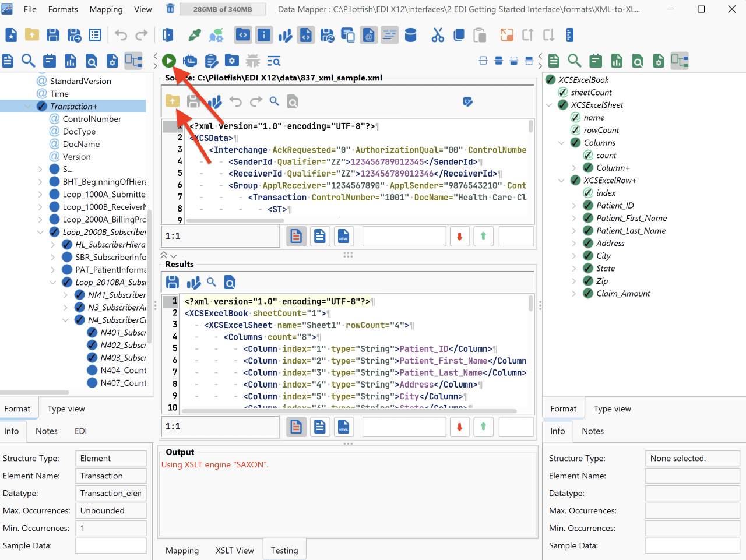The height and width of the screenshot is (560, 746).
Task: Click the folder-with-gear icon in the testing toolbar
Action: 232,61
